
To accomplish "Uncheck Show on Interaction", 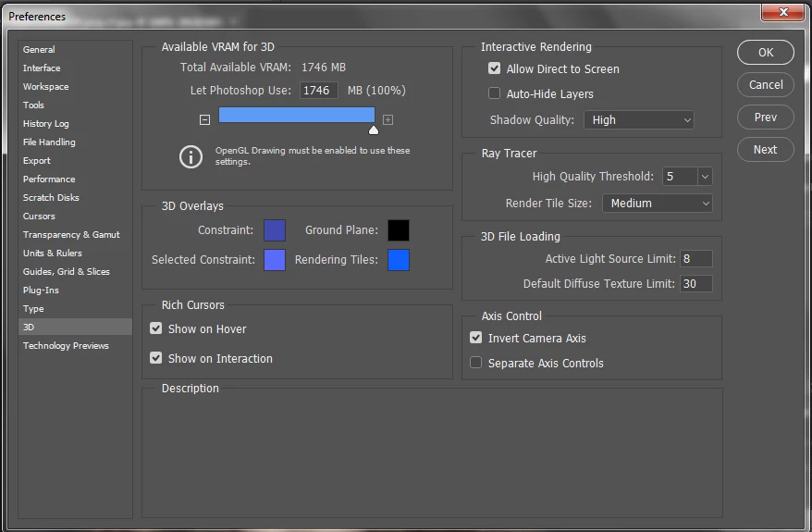I will pos(156,358).
